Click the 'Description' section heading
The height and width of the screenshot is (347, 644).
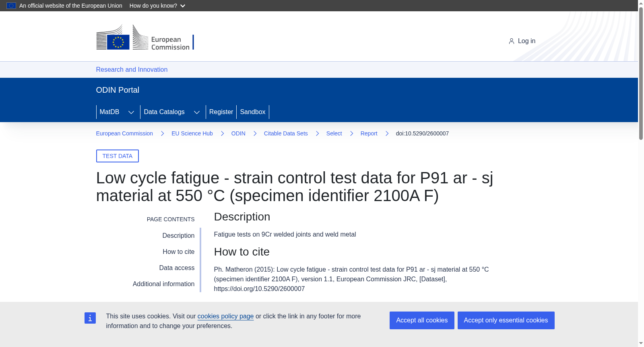(242, 217)
